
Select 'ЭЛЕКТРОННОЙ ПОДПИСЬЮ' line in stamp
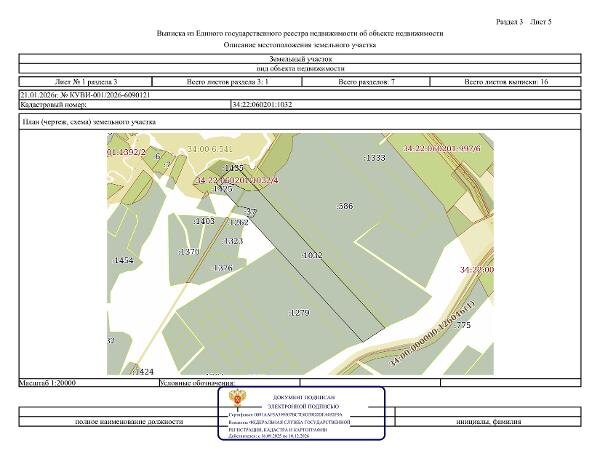303,407
